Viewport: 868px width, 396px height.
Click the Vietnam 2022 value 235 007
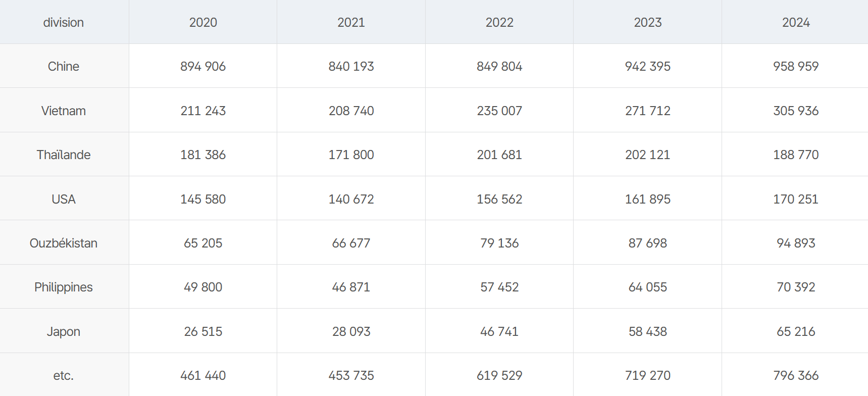point(499,111)
